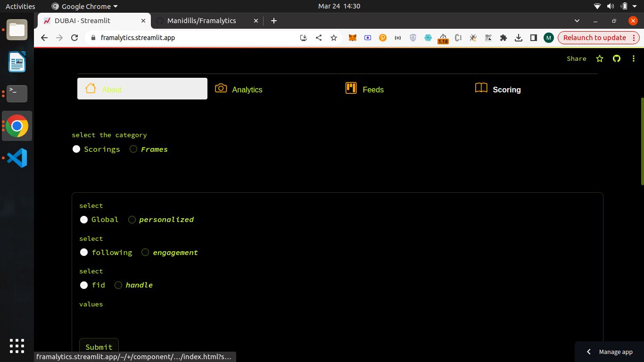Pick the handle radio option
The height and width of the screenshot is (362, 644).
coord(133,285)
